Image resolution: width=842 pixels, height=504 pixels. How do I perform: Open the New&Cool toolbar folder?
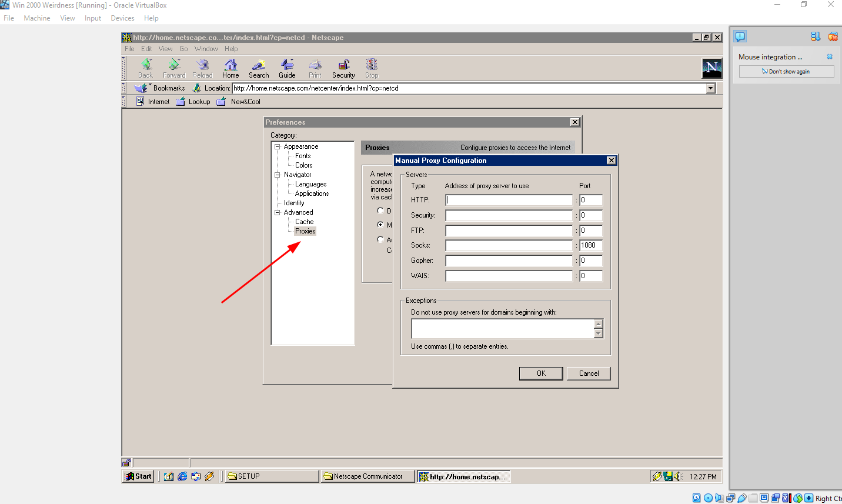[x=238, y=102]
